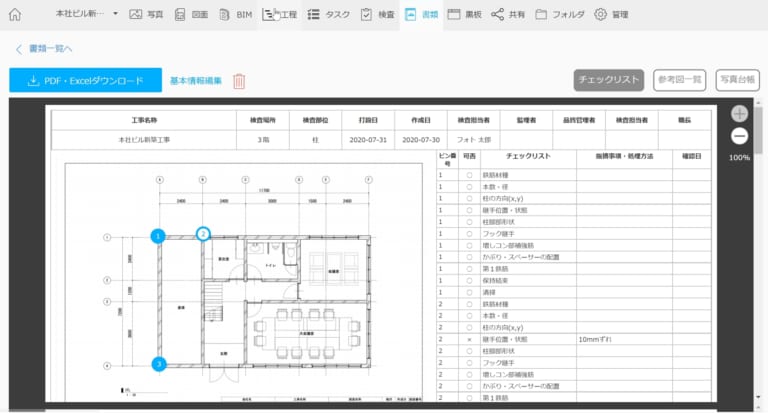The width and height of the screenshot is (768, 420).
Task: Open the 図面 drawings section
Action: (194, 15)
